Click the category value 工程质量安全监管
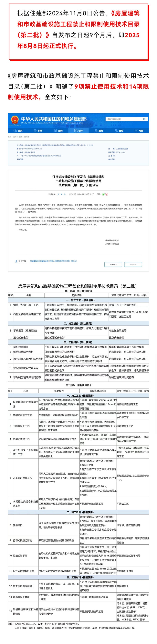 click(122, 148)
